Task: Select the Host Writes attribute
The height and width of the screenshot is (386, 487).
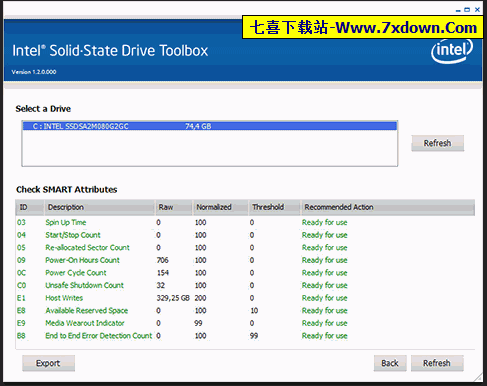Action: tap(64, 298)
